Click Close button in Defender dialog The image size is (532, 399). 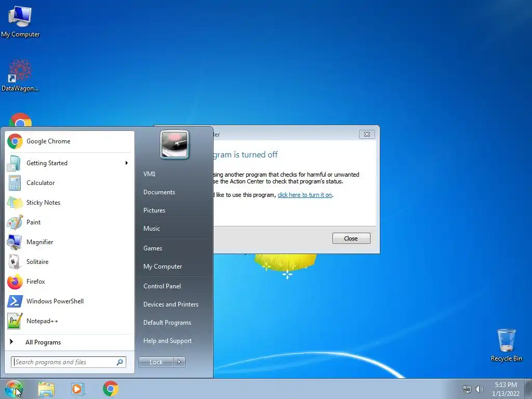351,238
